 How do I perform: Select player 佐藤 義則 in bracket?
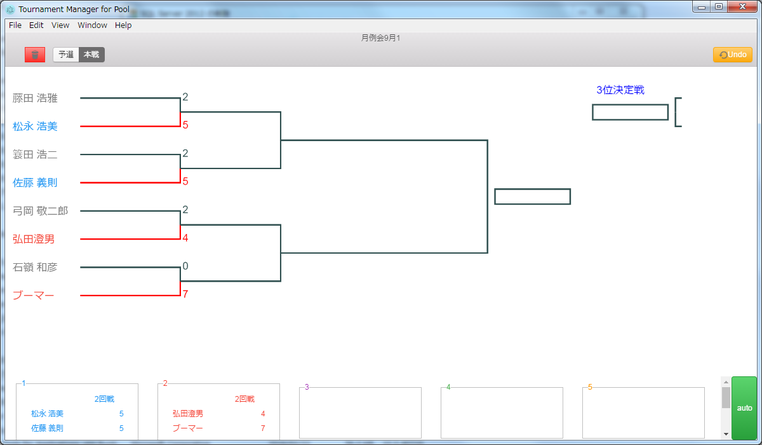pyautogui.click(x=35, y=183)
